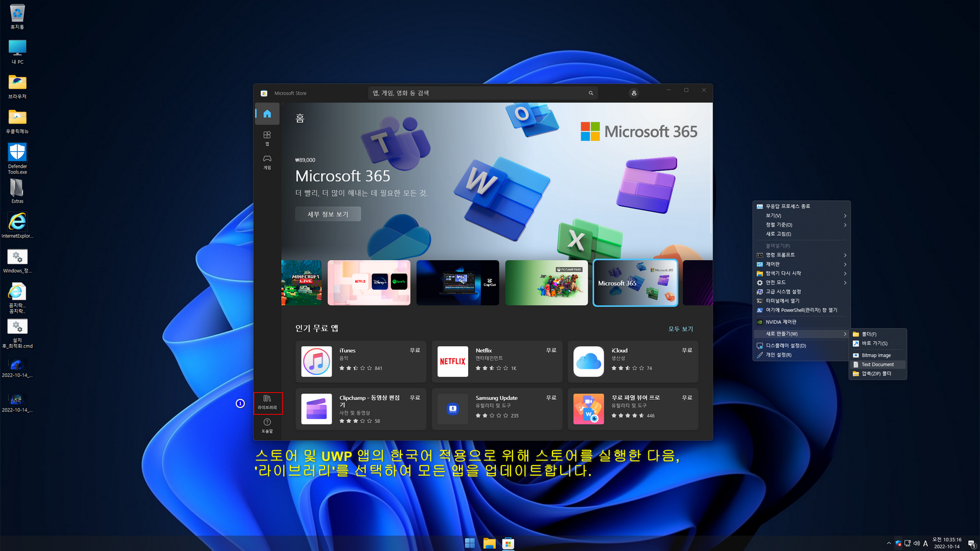
Task: Click 여기에 PowerShell(관리자) 창 열기
Action: click(802, 310)
